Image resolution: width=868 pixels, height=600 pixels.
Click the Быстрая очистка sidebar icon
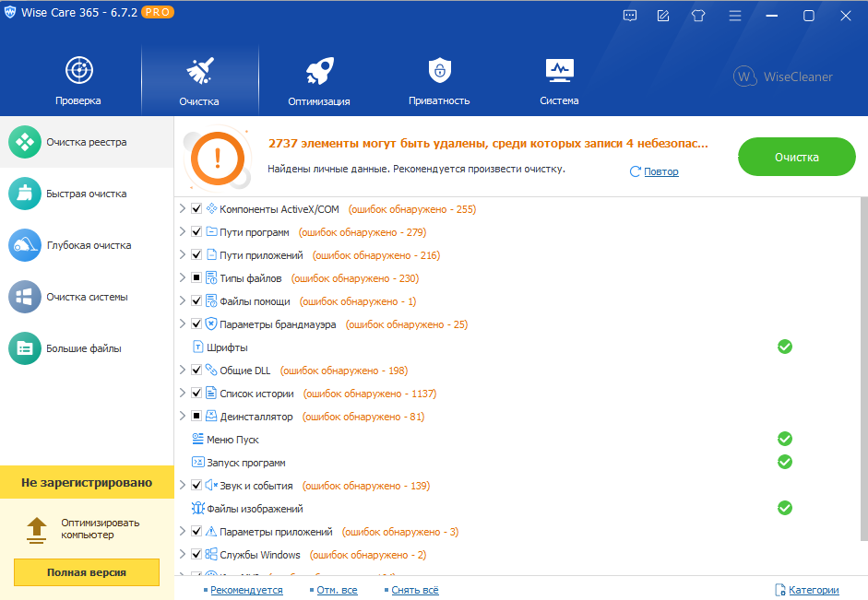click(24, 194)
